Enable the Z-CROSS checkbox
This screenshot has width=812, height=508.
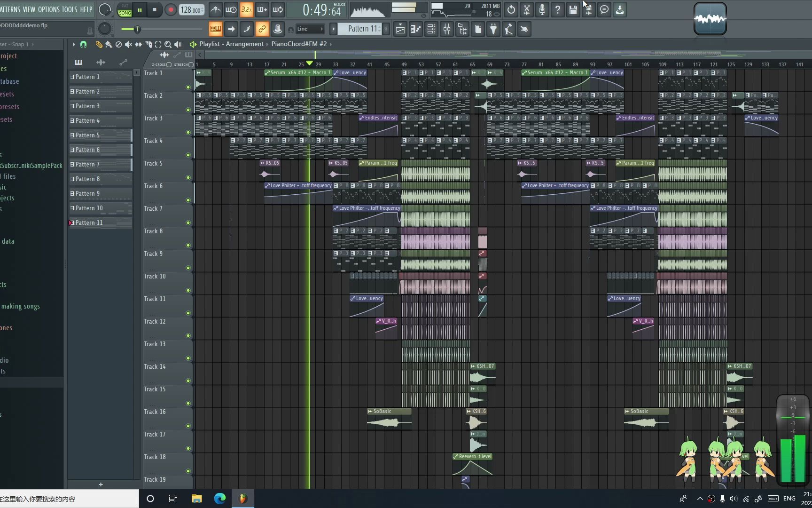tap(169, 64)
